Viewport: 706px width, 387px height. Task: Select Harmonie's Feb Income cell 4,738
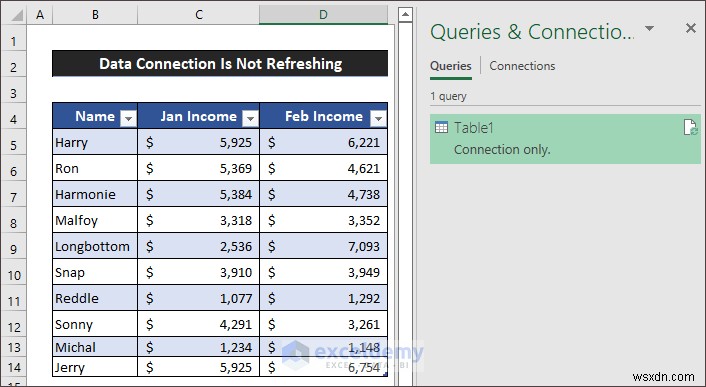pyautogui.click(x=323, y=194)
